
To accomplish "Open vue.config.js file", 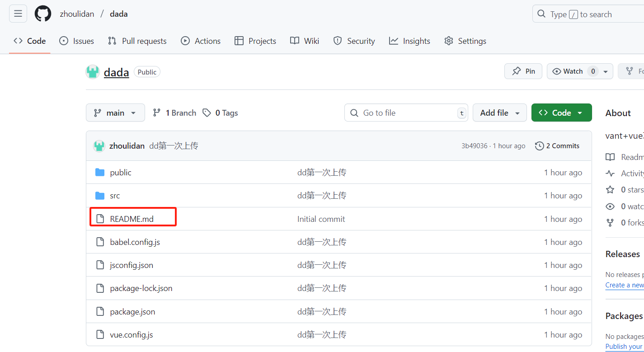I will coord(132,335).
